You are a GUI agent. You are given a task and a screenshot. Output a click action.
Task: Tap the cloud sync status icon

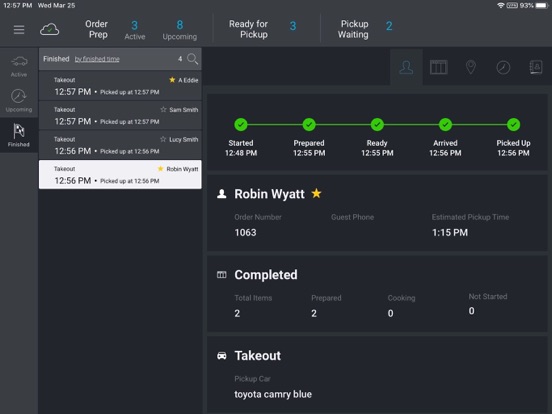[49, 30]
